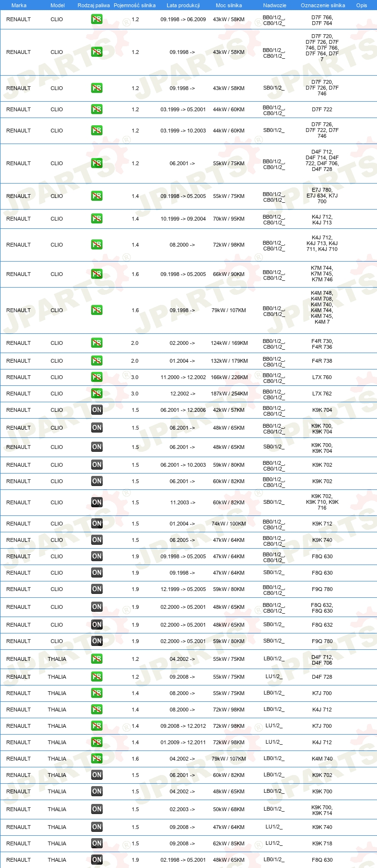Click petrol icon in 03.1999 -> 10.2003 row
The height and width of the screenshot is (868, 377).
coord(97,131)
